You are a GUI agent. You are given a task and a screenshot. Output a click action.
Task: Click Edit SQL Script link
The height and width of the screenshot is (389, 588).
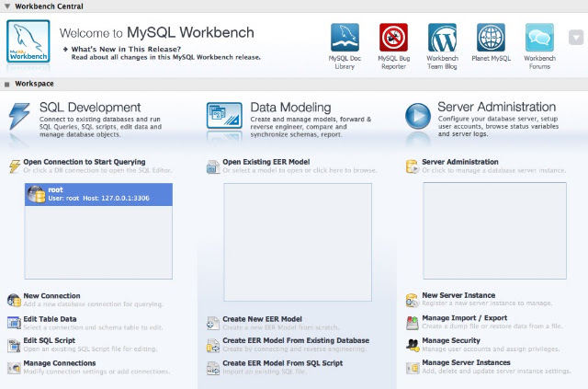[49, 340]
